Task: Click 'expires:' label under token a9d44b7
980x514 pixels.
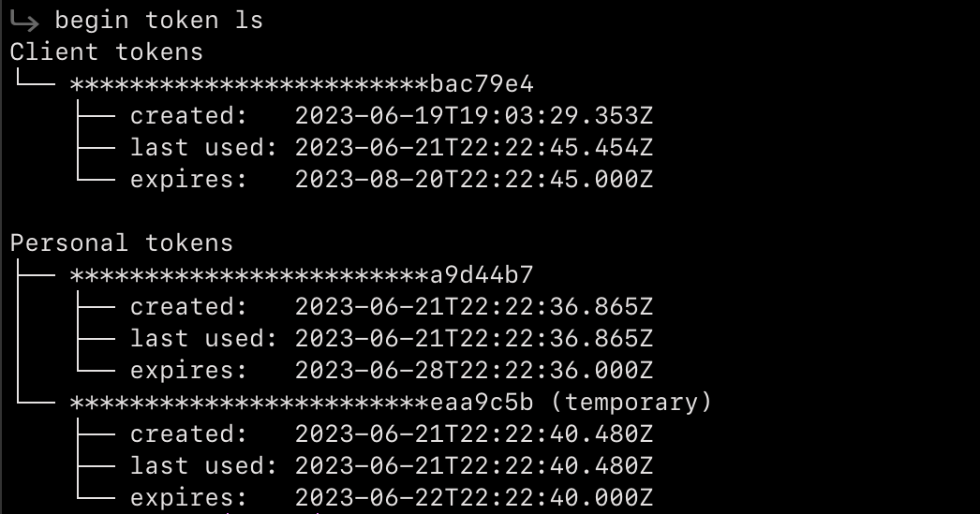Action: [x=188, y=373]
